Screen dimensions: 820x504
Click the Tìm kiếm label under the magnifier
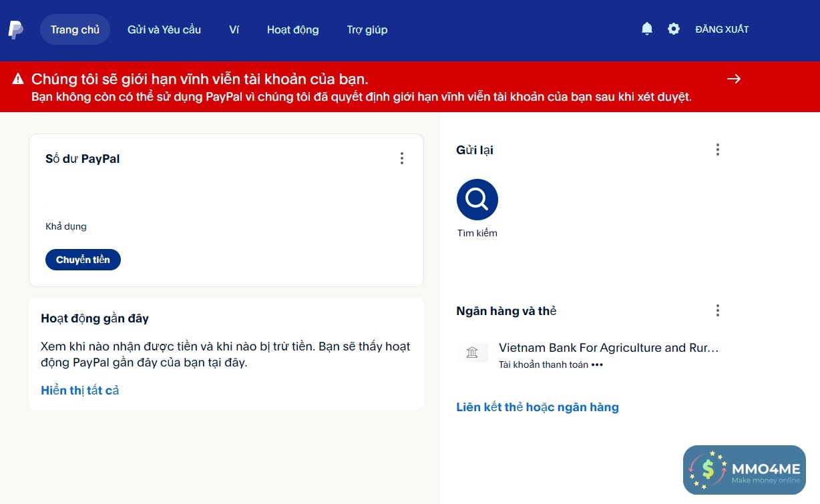(477, 233)
